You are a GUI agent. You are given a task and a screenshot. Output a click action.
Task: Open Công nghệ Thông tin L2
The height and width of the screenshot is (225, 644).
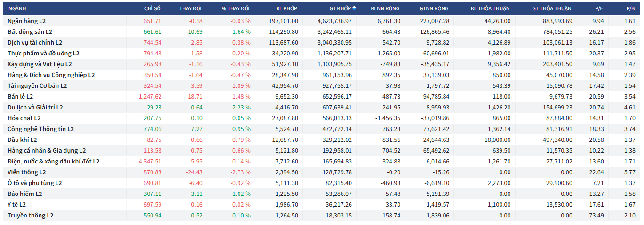point(40,129)
